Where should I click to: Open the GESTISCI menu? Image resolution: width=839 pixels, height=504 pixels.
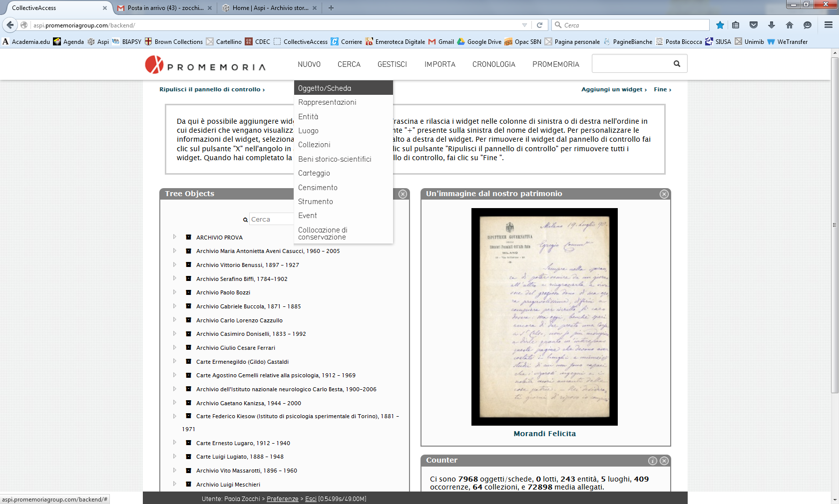(392, 64)
